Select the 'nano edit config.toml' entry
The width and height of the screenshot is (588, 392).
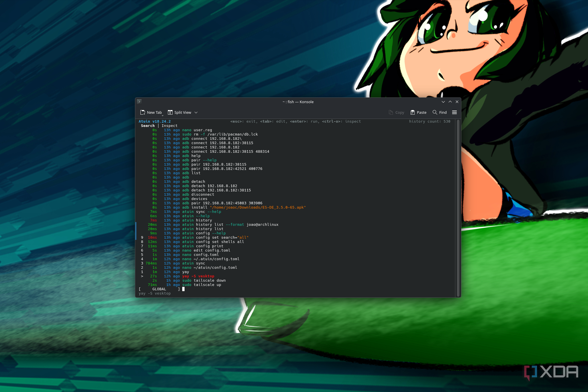206,250
